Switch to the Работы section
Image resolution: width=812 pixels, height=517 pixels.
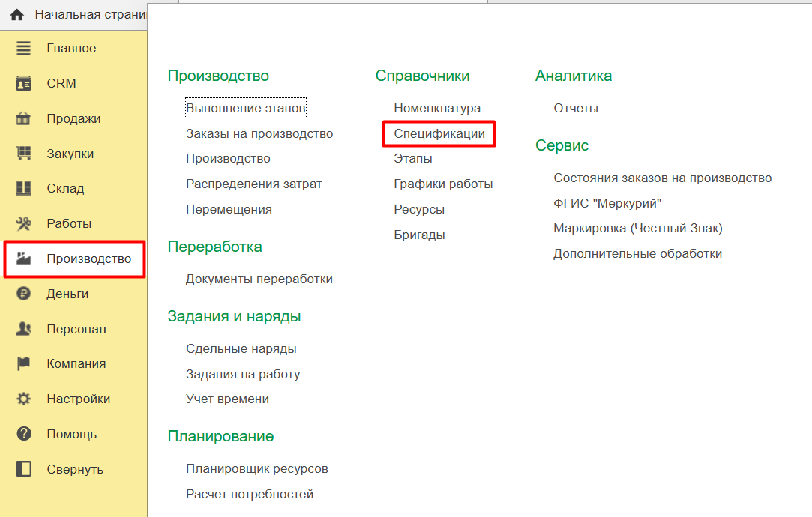tap(69, 223)
